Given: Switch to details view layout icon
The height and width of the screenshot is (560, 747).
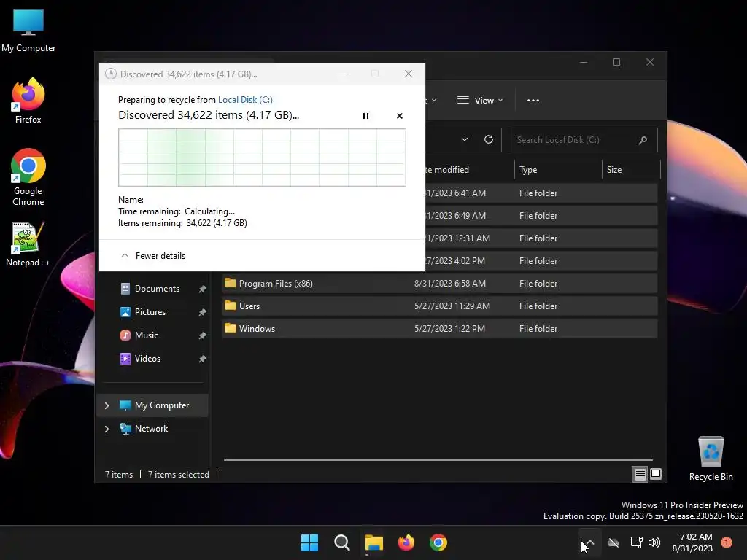Looking at the screenshot, I should pyautogui.click(x=640, y=474).
